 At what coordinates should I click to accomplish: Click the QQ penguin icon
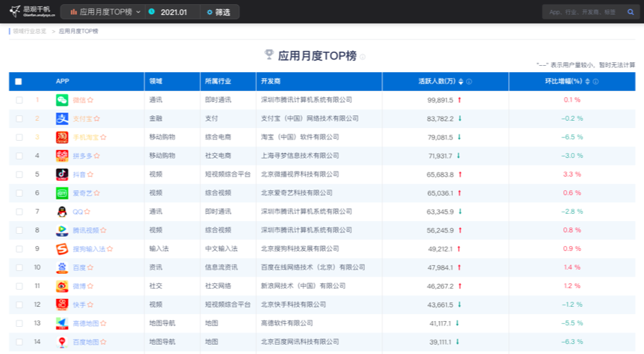62,212
